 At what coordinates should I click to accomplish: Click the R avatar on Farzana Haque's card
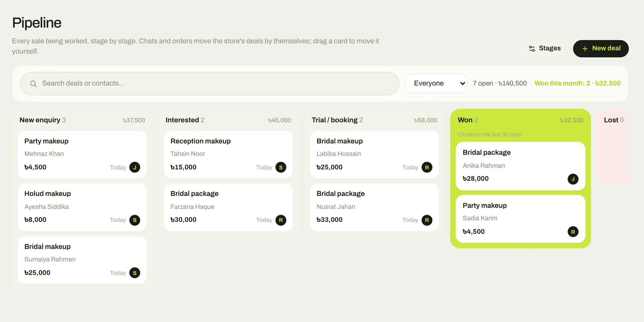click(281, 220)
